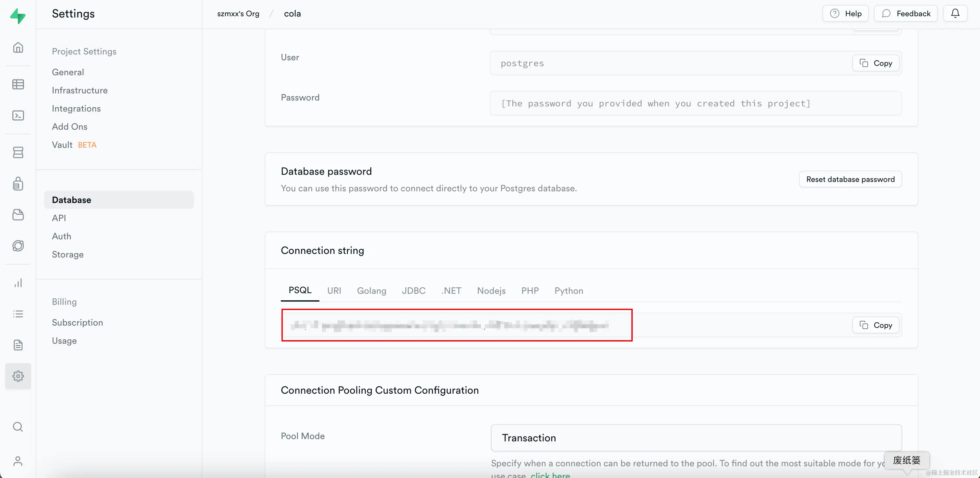The height and width of the screenshot is (478, 980).
Task: Click the Password placeholder field
Action: 695,103
